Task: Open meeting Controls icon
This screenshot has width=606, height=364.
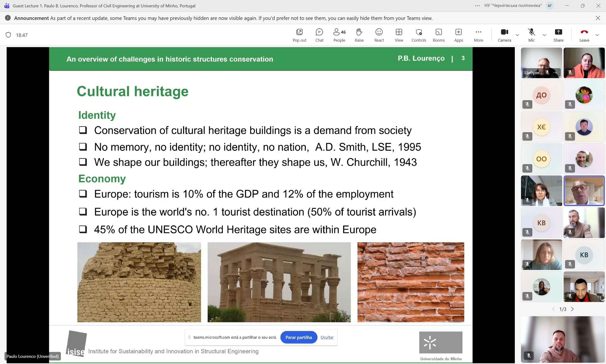Action: [419, 35]
